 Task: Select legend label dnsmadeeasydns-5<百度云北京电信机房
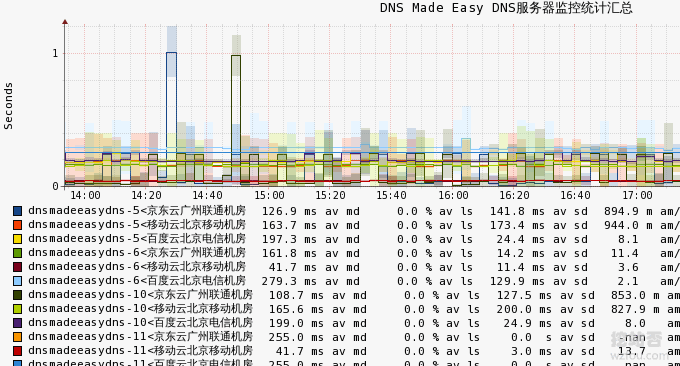click(137, 239)
